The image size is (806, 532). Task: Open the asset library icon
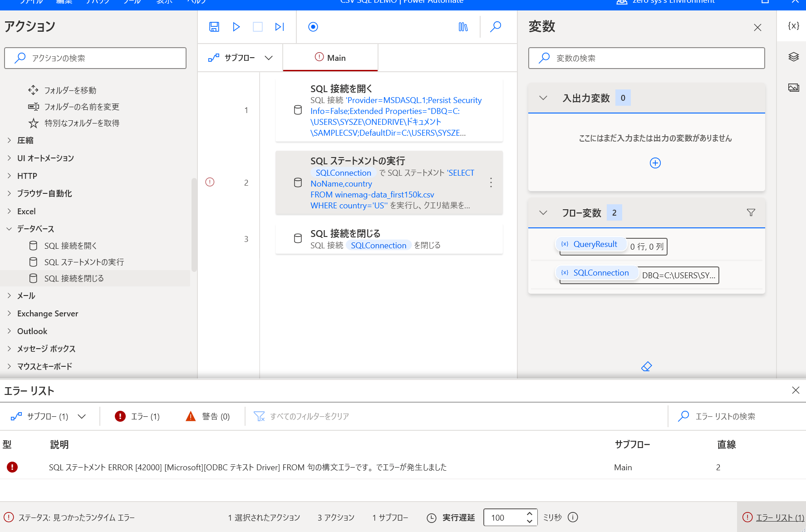pos(463,27)
